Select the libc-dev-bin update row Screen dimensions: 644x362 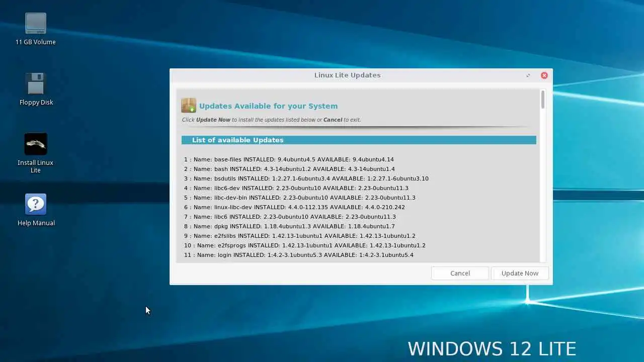(299, 198)
